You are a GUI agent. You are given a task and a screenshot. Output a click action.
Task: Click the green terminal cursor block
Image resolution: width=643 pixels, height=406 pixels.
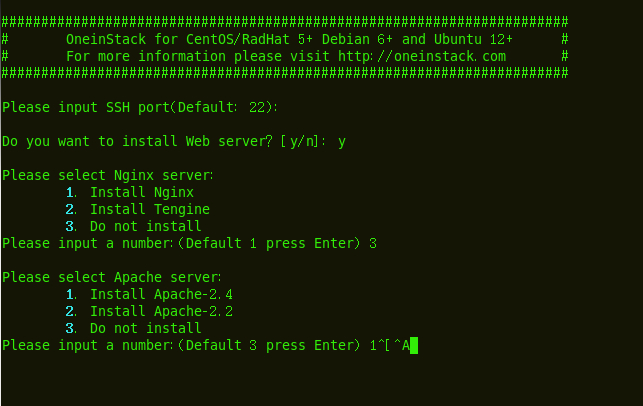[x=411, y=345]
